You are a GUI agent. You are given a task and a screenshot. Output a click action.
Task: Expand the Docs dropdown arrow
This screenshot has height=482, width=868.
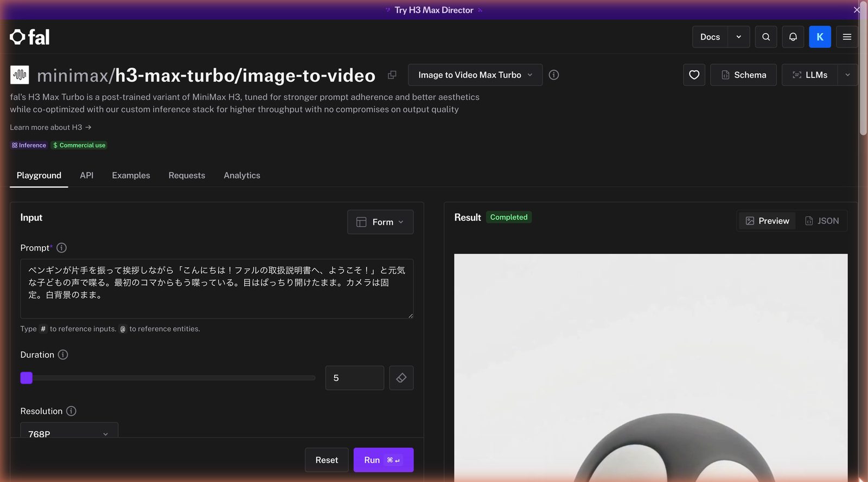click(x=739, y=37)
